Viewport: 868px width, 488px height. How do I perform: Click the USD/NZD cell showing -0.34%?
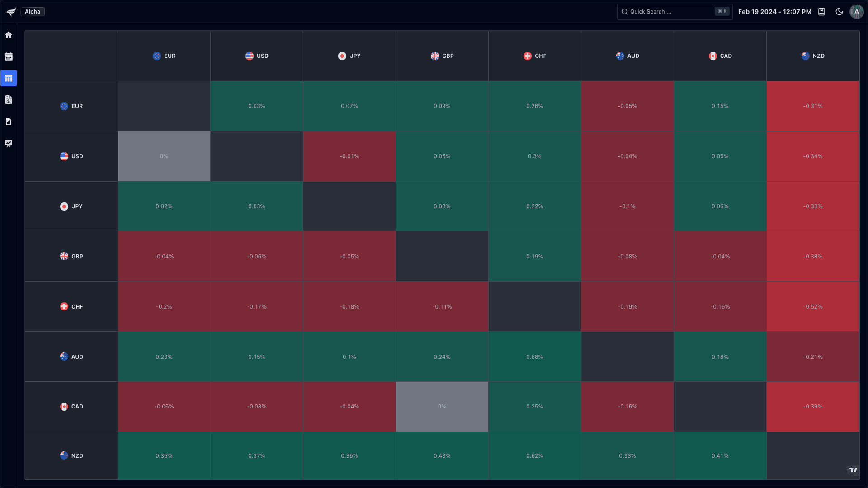(x=813, y=156)
